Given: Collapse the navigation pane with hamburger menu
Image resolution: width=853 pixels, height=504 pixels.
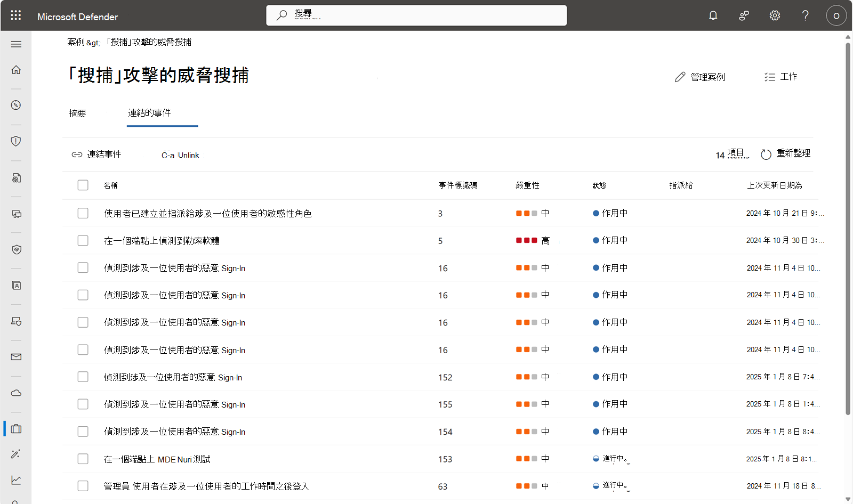Looking at the screenshot, I should tap(16, 44).
